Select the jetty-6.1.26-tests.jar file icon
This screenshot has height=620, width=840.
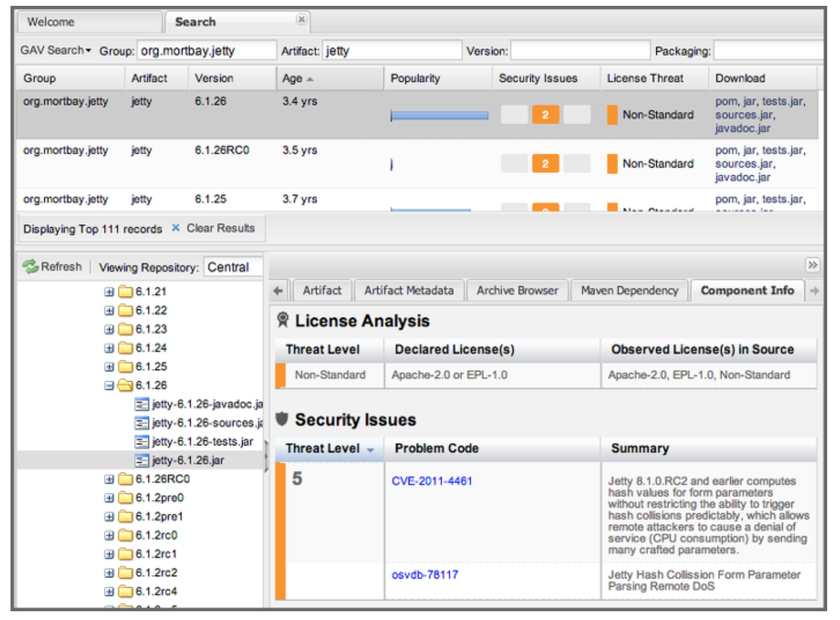click(x=141, y=442)
